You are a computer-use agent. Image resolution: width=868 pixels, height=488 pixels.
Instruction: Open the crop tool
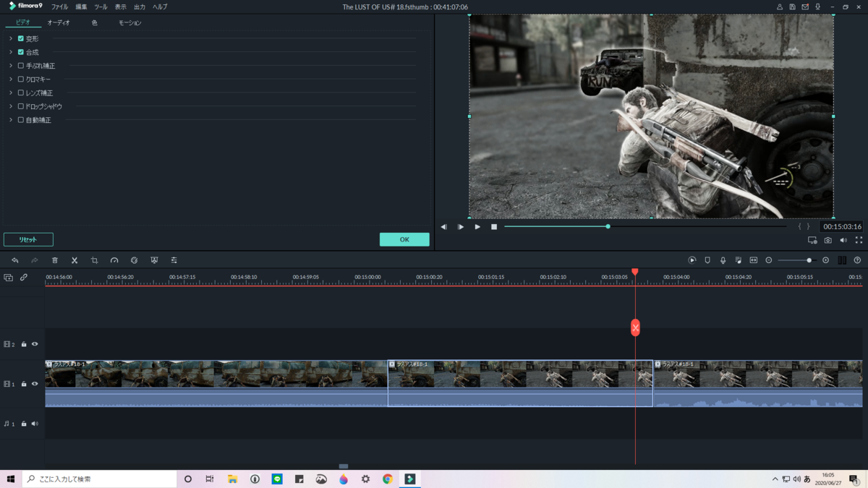[x=94, y=260]
